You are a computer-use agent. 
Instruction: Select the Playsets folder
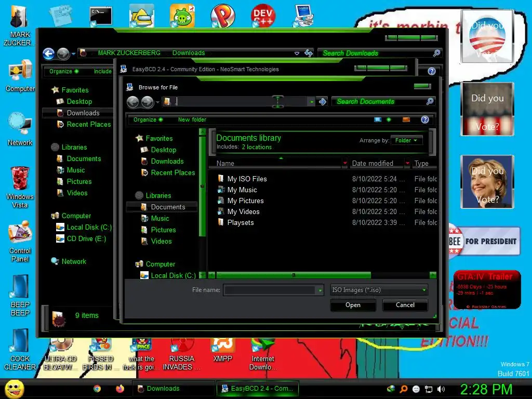[241, 222]
